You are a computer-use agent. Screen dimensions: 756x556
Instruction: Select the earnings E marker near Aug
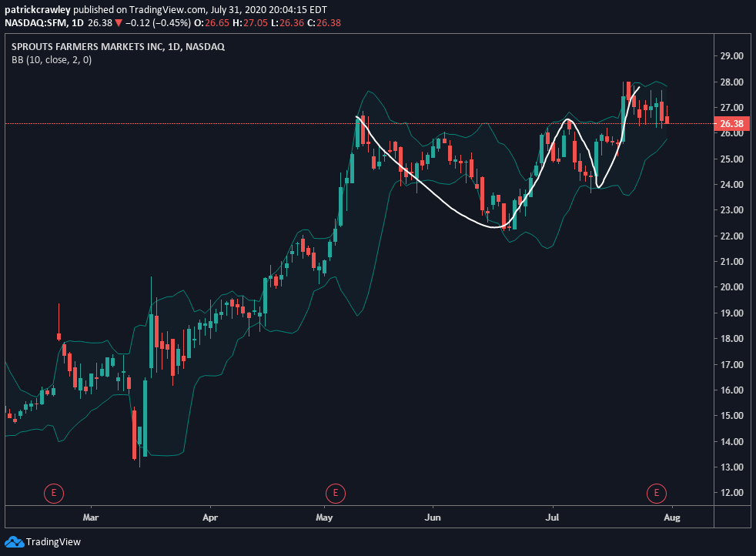[x=656, y=493]
